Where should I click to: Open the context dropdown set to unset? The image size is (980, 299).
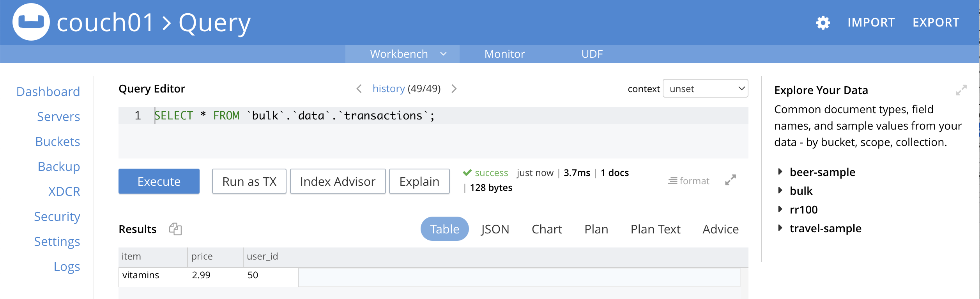[x=705, y=89]
